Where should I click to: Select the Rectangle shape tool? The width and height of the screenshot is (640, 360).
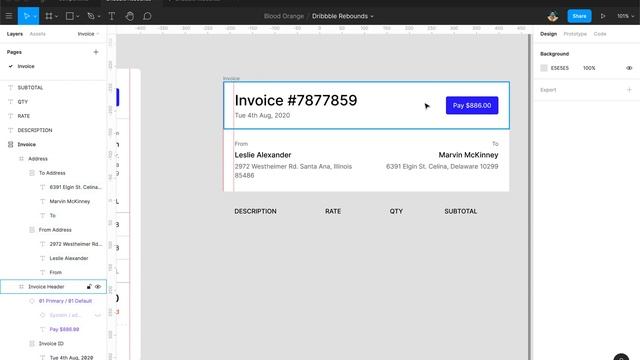(x=70, y=16)
